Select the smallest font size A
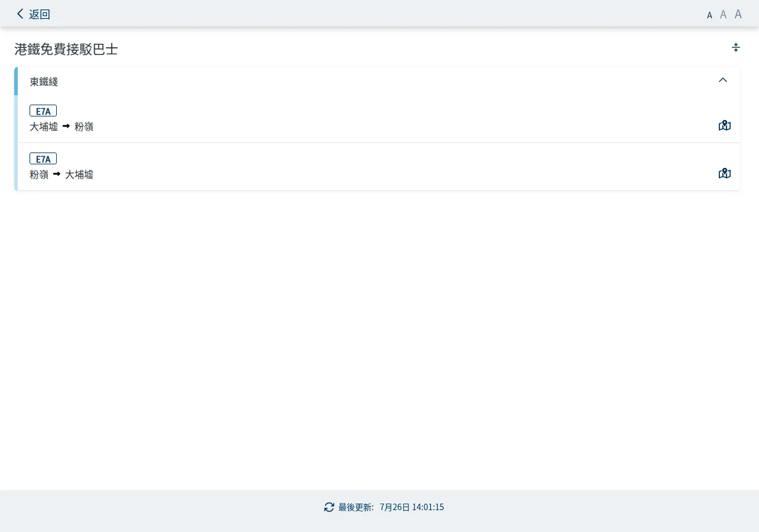 pos(709,15)
